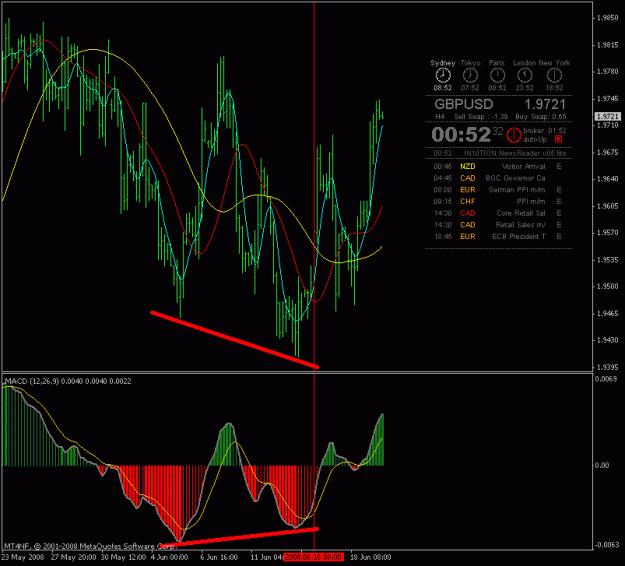
Task: Click the 6 Jun 16:00 time axis label
Action: pos(219,557)
